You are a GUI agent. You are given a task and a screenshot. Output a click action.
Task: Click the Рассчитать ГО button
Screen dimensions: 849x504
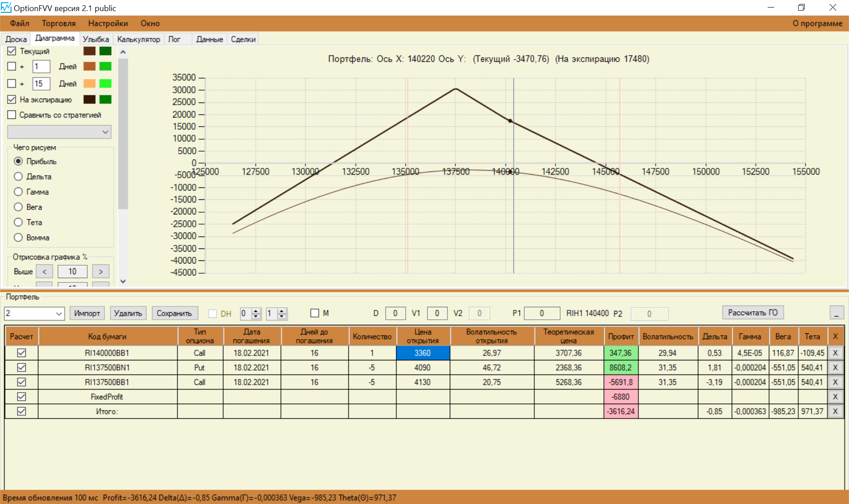tap(752, 313)
